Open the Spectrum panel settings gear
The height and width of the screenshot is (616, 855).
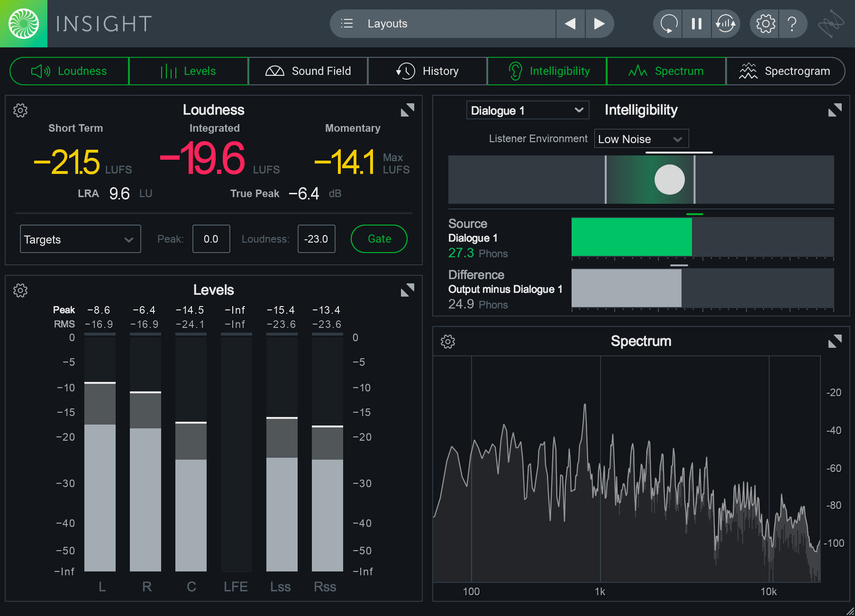tap(448, 341)
